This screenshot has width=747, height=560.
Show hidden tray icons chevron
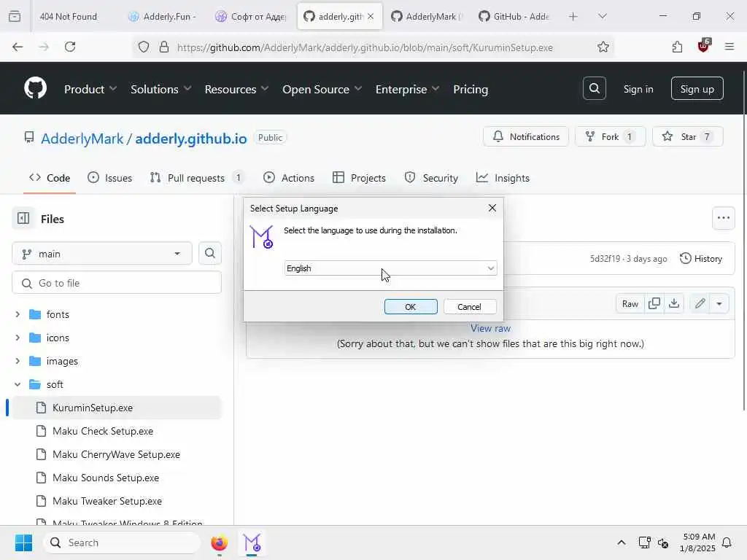[x=622, y=542]
